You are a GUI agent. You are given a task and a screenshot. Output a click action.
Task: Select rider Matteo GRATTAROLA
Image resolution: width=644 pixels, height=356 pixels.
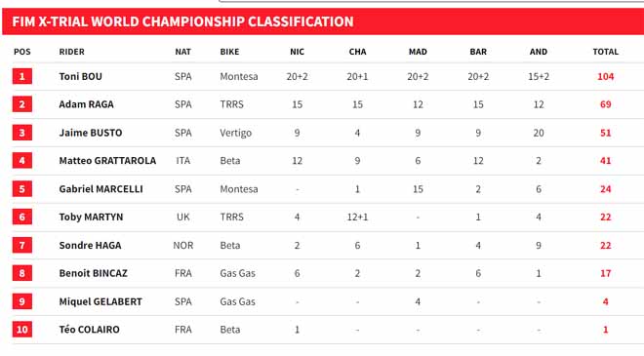[x=107, y=161]
